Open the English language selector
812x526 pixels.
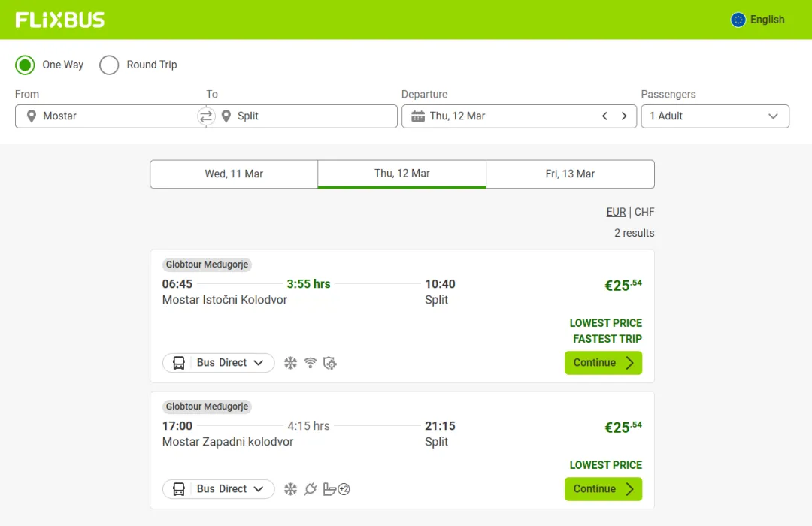(758, 20)
